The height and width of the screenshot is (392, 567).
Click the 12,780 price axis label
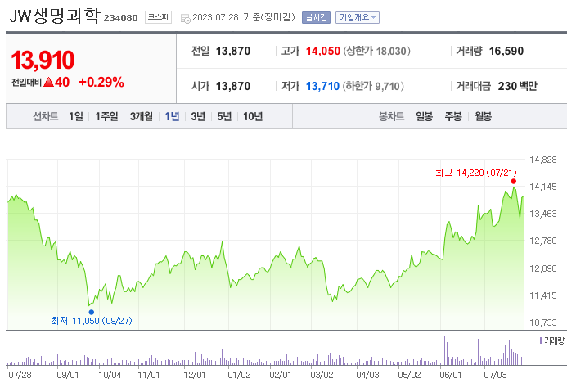(x=542, y=241)
